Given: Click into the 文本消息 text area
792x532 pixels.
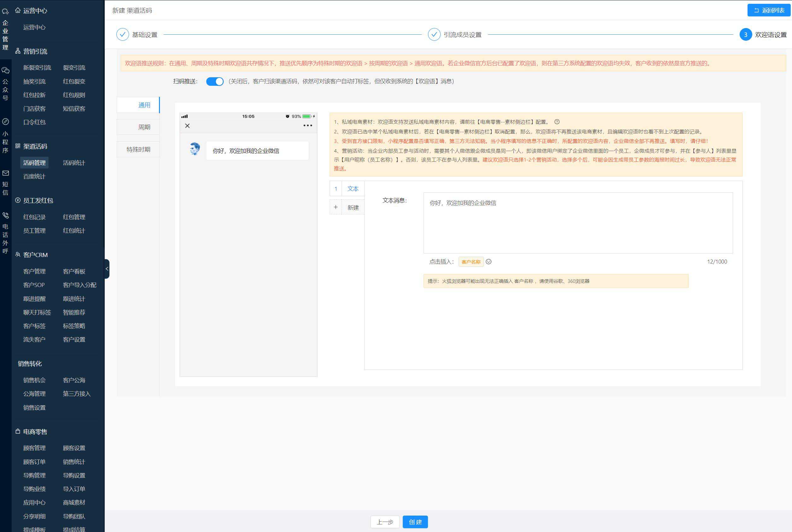Looking at the screenshot, I should click(578, 223).
